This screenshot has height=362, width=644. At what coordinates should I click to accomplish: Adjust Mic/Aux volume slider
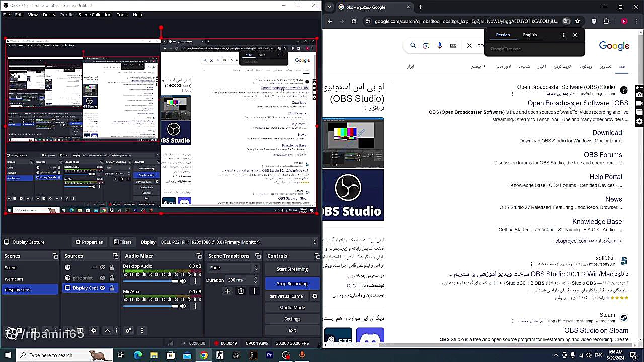pos(151,306)
